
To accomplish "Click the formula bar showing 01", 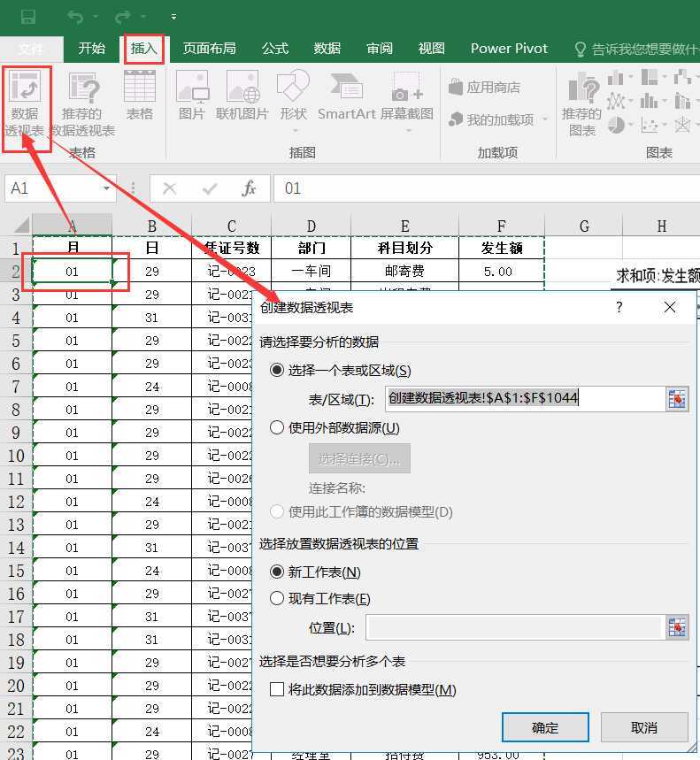I will (487, 188).
